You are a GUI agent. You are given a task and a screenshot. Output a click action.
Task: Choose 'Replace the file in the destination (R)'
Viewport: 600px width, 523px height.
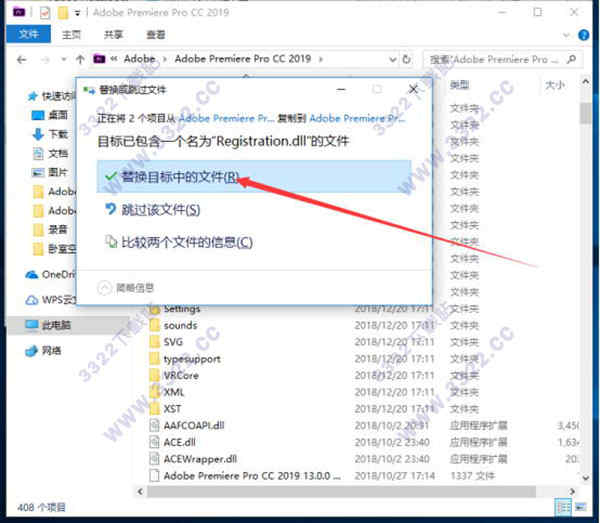point(254,176)
